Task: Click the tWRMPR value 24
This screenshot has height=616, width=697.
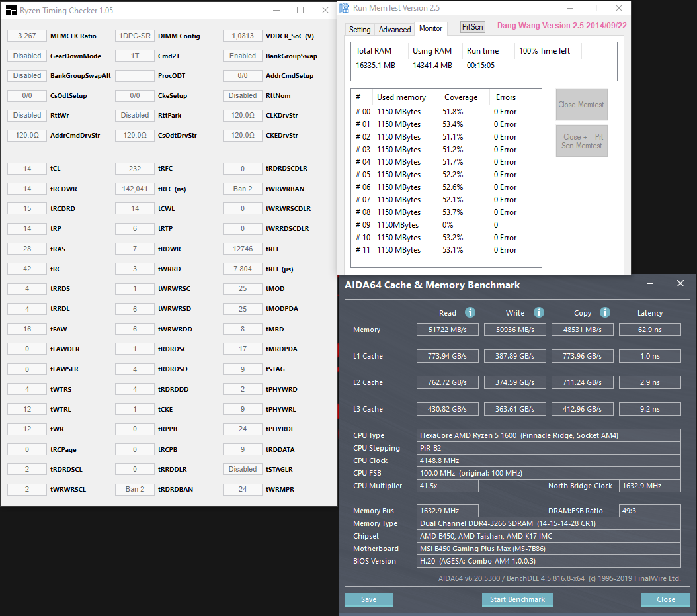Action: point(242,489)
